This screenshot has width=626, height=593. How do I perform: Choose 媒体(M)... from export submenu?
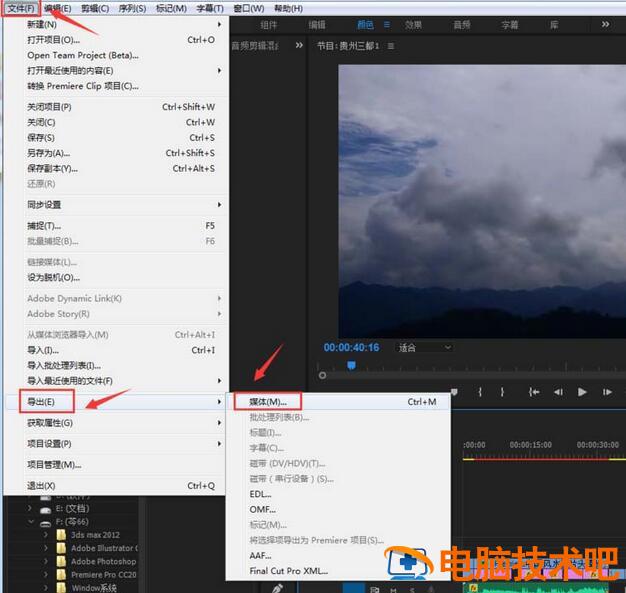pyautogui.click(x=338, y=402)
